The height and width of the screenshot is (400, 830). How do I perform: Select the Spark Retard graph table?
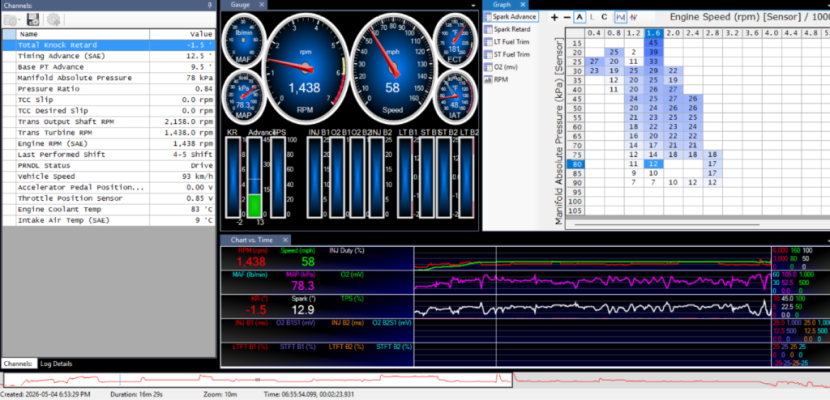(x=508, y=30)
